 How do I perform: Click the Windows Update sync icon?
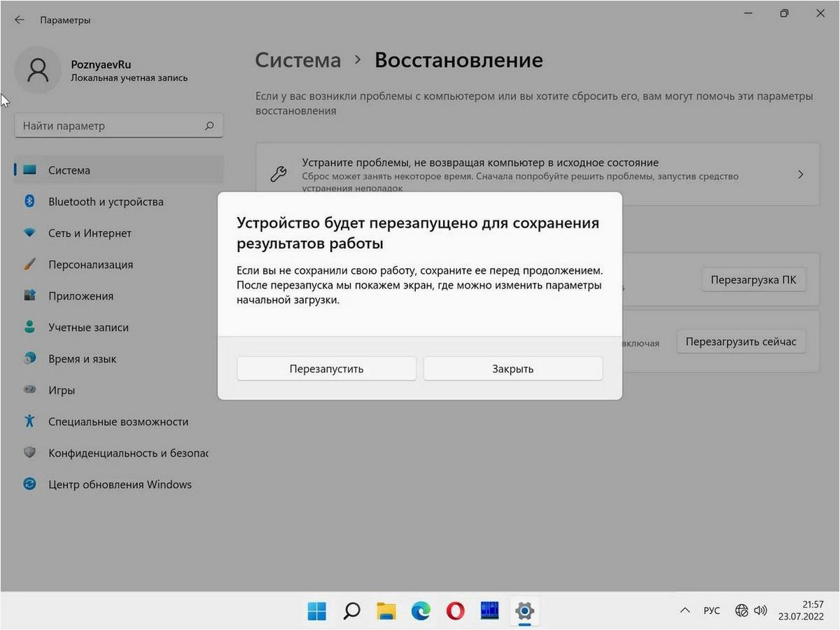[29, 484]
